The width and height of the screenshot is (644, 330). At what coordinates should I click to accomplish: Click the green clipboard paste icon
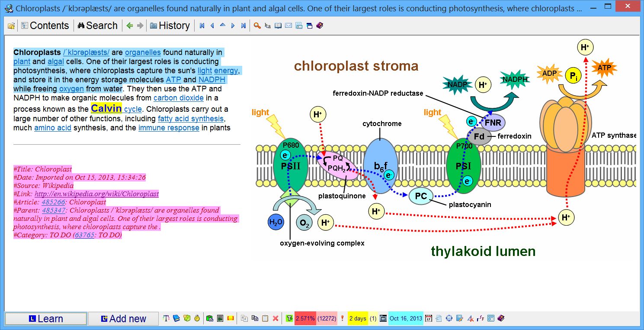click(210, 318)
